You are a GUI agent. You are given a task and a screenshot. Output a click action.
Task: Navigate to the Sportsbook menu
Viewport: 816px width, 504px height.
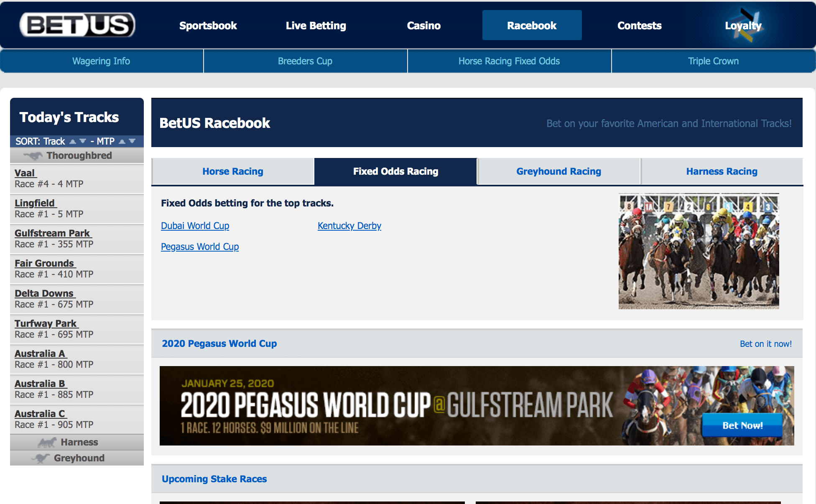pos(208,25)
